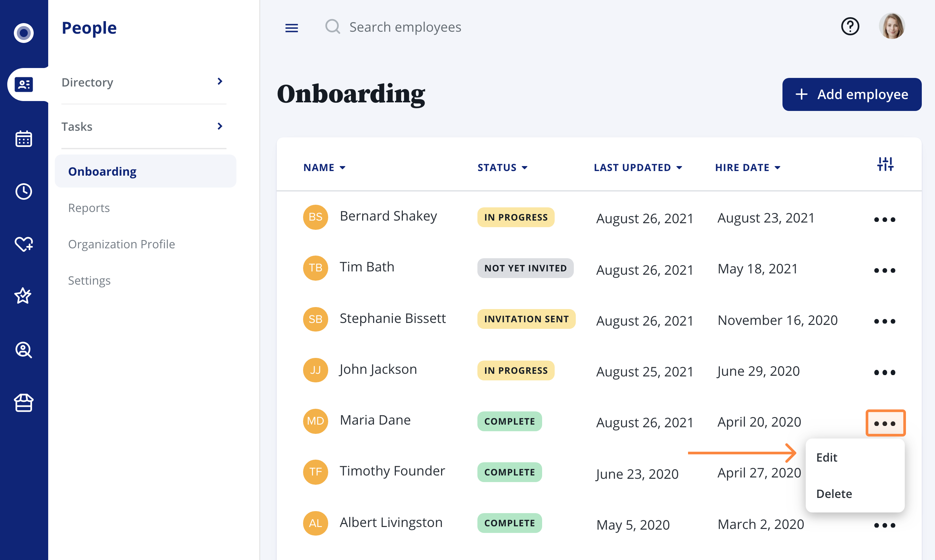
Task: Choose Delete from the context menu
Action: (834, 494)
